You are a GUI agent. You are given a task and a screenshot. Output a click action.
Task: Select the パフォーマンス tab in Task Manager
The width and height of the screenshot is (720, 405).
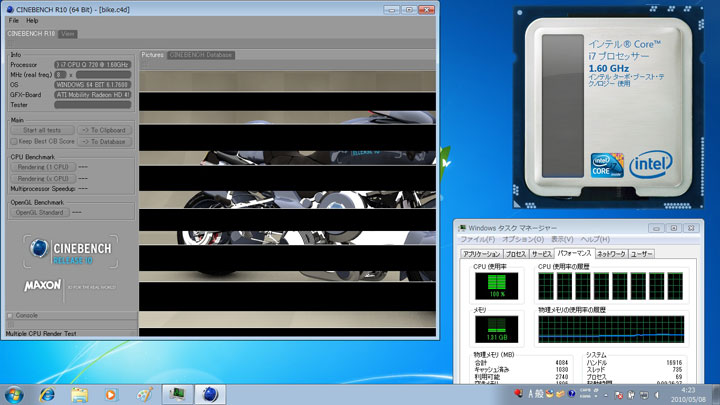pos(574,253)
